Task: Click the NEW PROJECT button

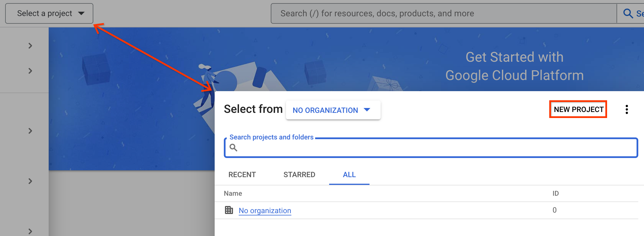Action: [578, 109]
